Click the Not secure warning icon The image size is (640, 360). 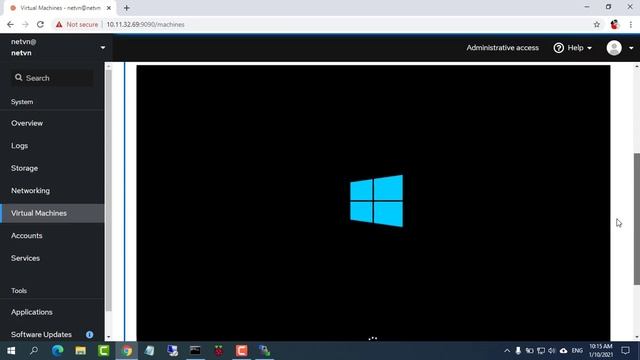click(59, 24)
